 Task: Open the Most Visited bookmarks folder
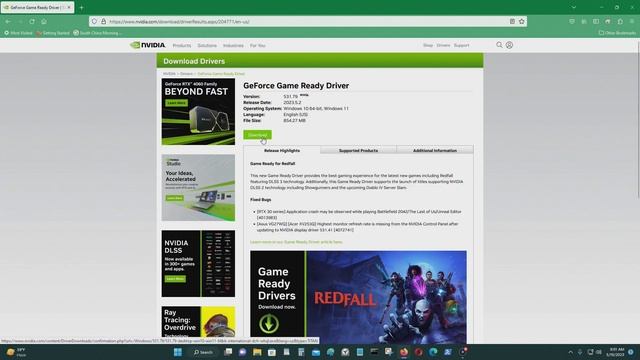(x=18, y=33)
